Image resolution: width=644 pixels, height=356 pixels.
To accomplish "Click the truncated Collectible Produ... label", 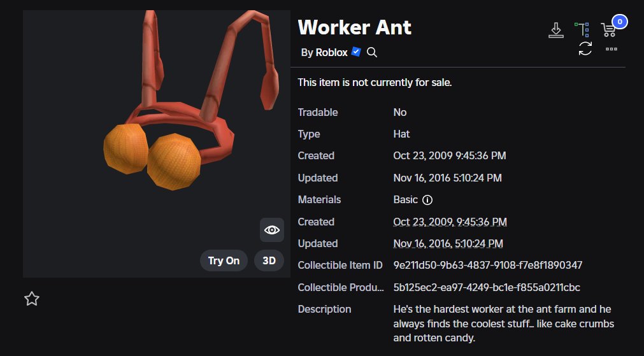I will click(x=341, y=287).
